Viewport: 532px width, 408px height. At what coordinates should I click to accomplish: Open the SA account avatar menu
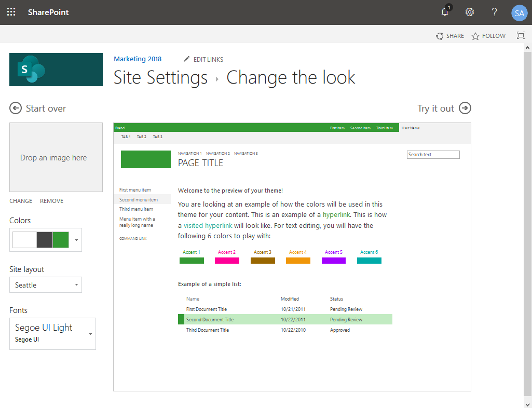click(519, 12)
